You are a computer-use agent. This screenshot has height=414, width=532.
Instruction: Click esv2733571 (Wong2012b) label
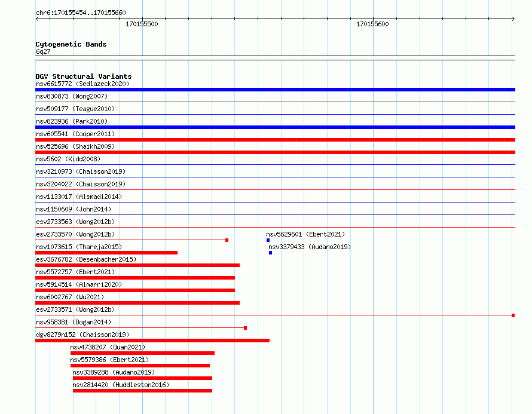pyautogui.click(x=75, y=309)
